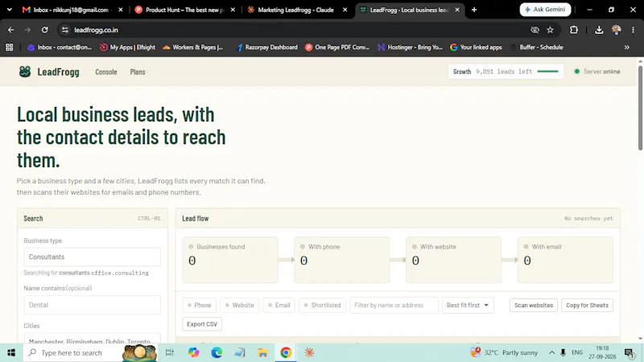Open Chrome downloads icon
This screenshot has width=644, height=362.
pos(599,30)
